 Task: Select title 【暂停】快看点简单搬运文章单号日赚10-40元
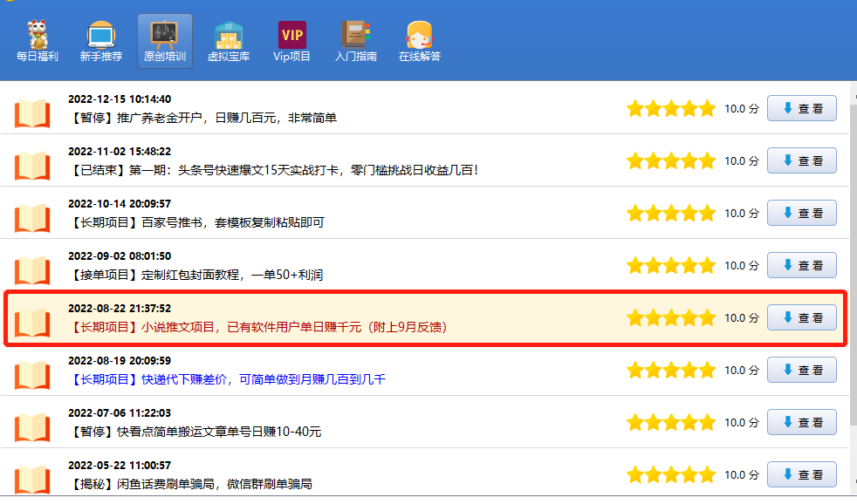tap(195, 432)
